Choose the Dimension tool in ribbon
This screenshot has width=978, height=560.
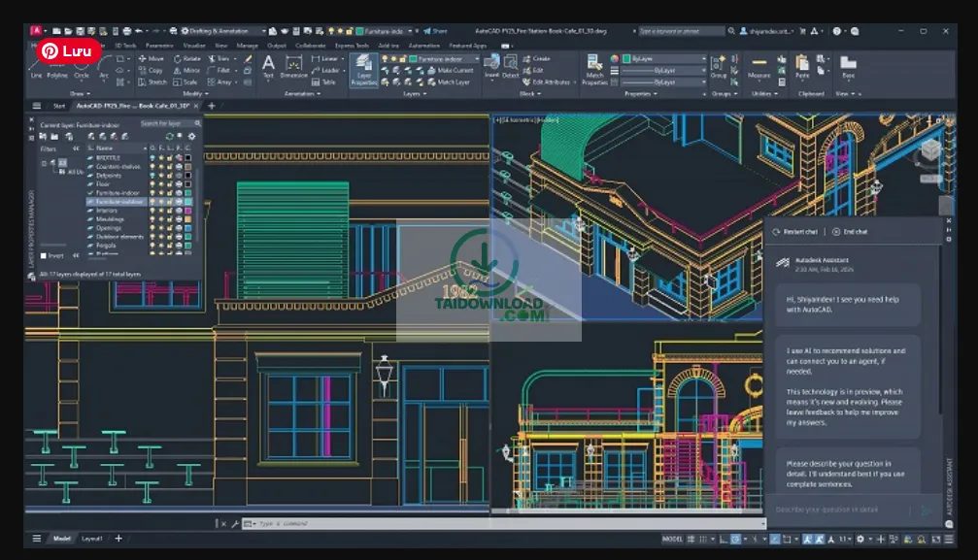(x=293, y=65)
